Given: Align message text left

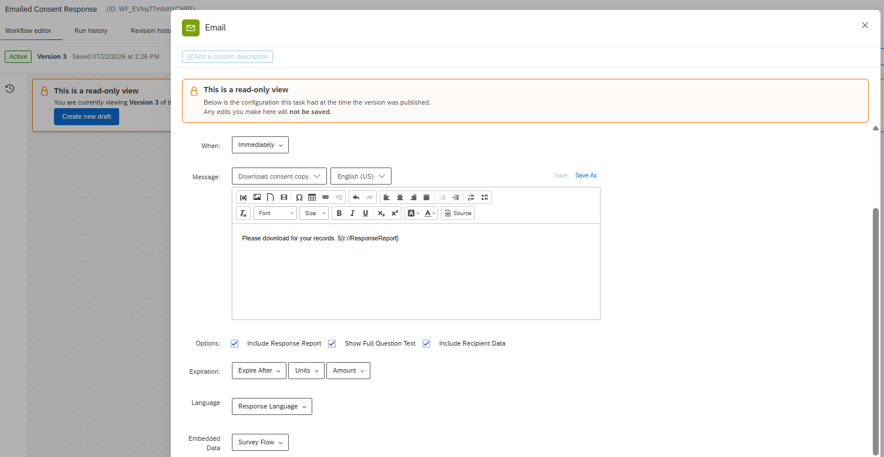Looking at the screenshot, I should point(386,197).
